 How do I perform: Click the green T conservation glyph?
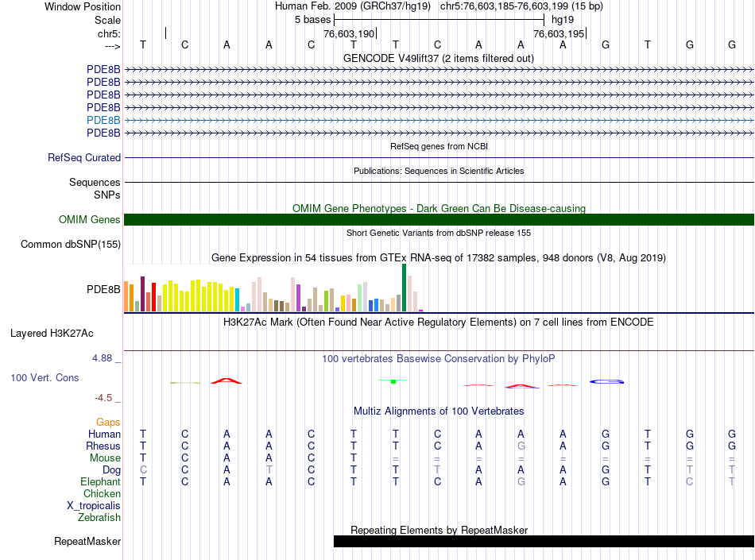393,381
